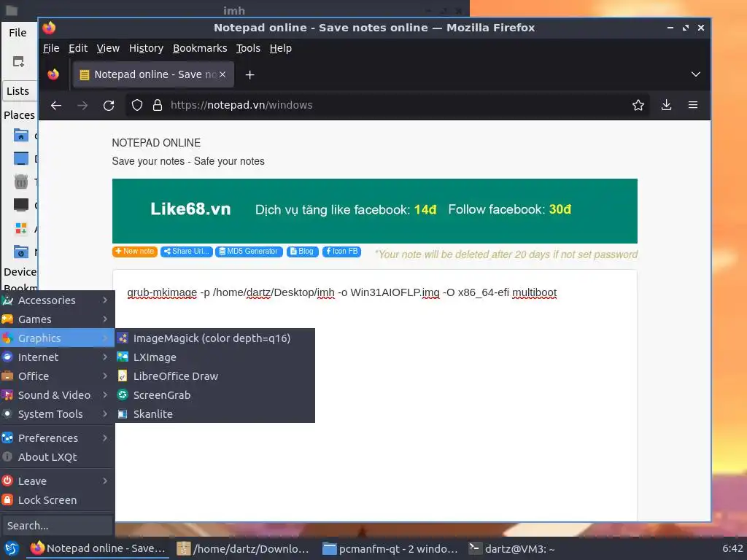
Task: Open the Bookmarks menu
Action: (x=200, y=49)
